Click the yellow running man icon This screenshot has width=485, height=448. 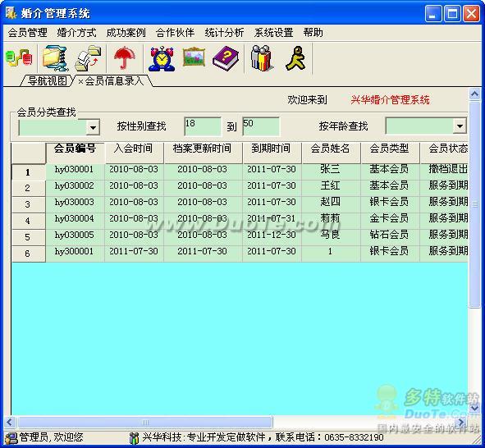coord(295,58)
